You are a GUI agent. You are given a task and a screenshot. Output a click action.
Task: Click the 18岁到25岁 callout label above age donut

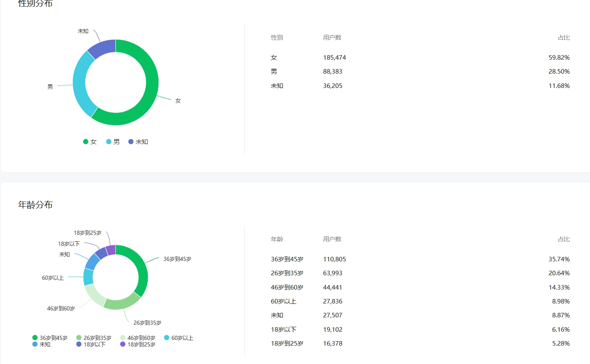[x=88, y=233]
